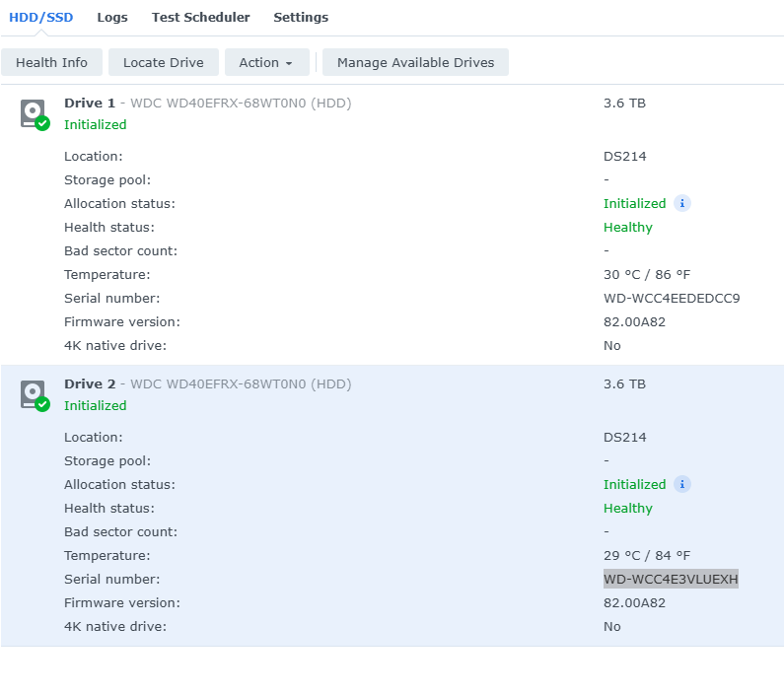Open Manage Available Drives
784x695 pixels.
point(415,62)
